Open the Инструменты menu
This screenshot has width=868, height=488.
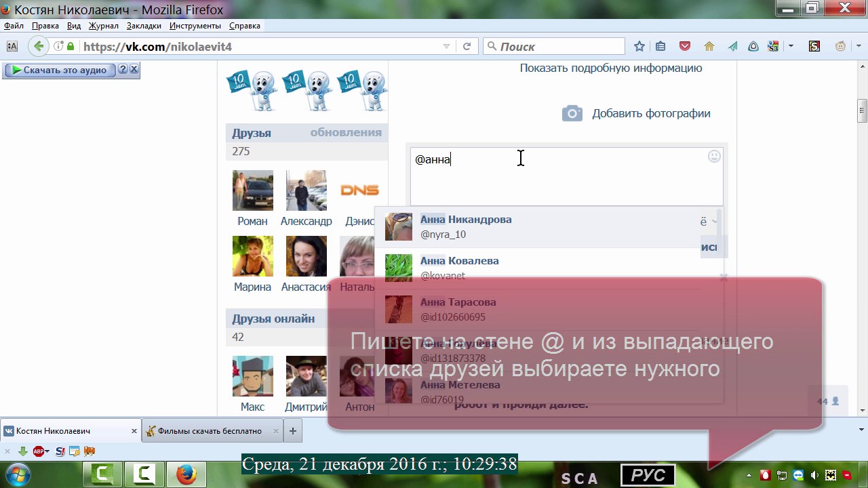(195, 26)
